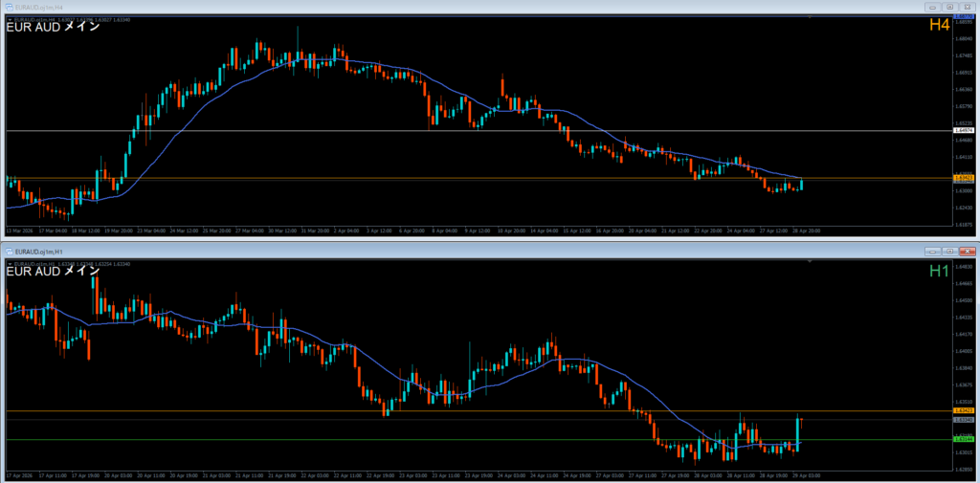Select the orange H4 timeframe label
980x483 pixels.
click(x=939, y=26)
